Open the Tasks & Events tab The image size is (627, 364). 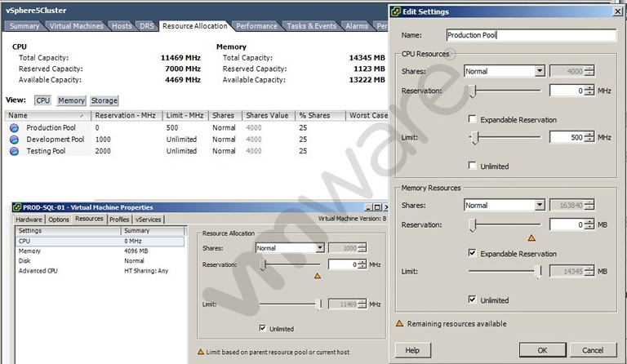pyautogui.click(x=312, y=26)
